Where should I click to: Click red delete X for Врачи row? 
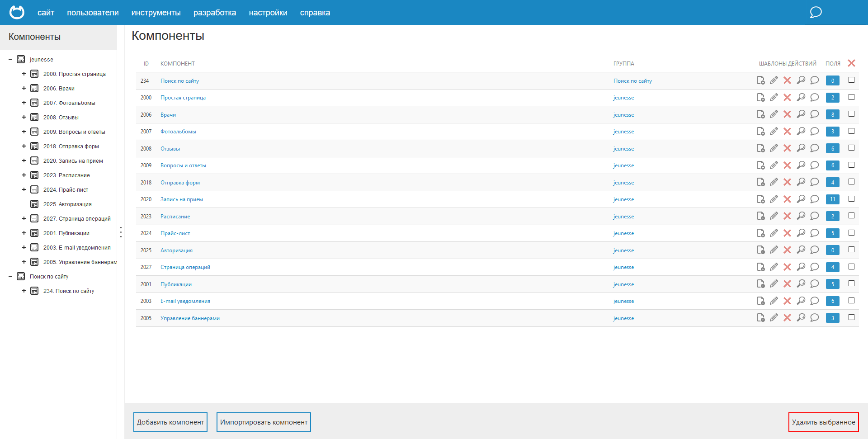pos(788,114)
